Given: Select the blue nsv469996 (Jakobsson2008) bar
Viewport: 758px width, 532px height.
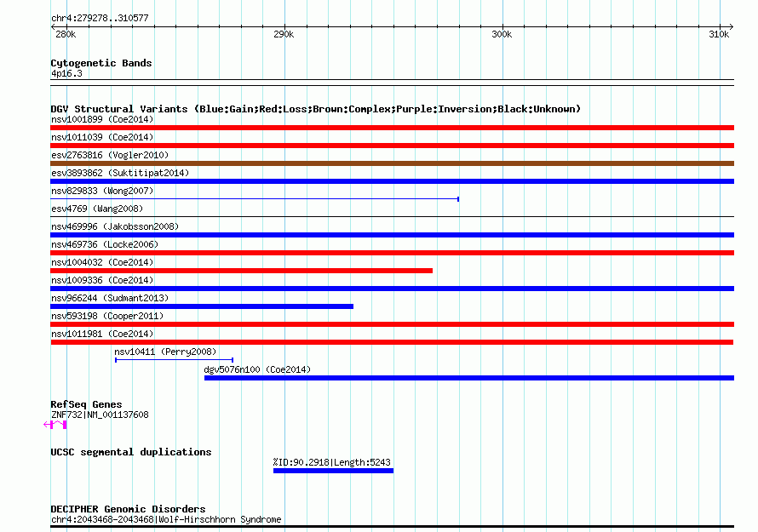Looking at the screenshot, I should point(392,235).
